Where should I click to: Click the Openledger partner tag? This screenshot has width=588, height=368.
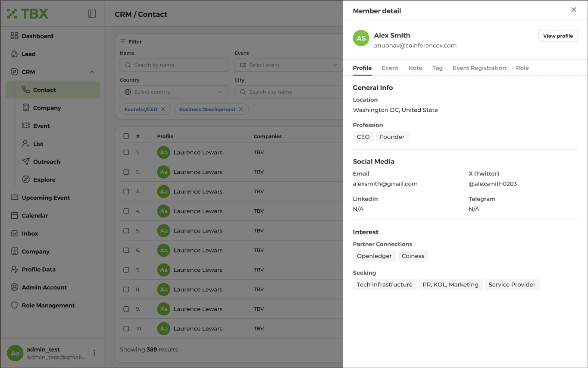click(x=374, y=256)
